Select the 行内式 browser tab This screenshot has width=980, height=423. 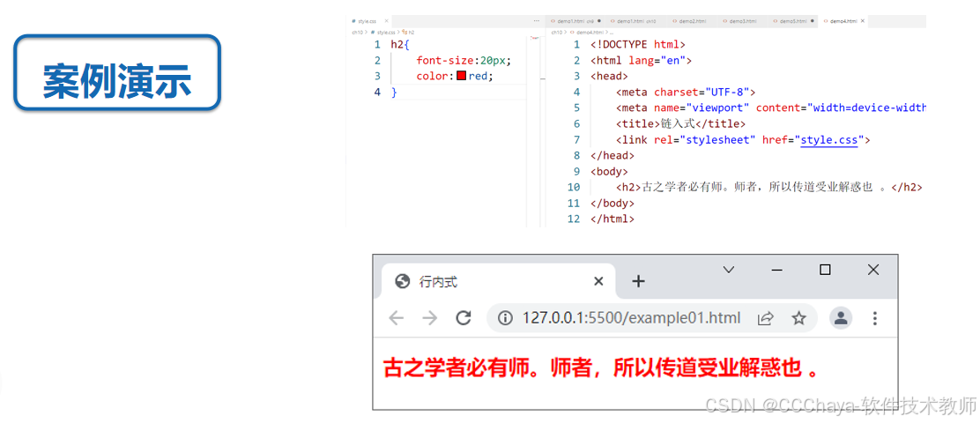tap(497, 282)
